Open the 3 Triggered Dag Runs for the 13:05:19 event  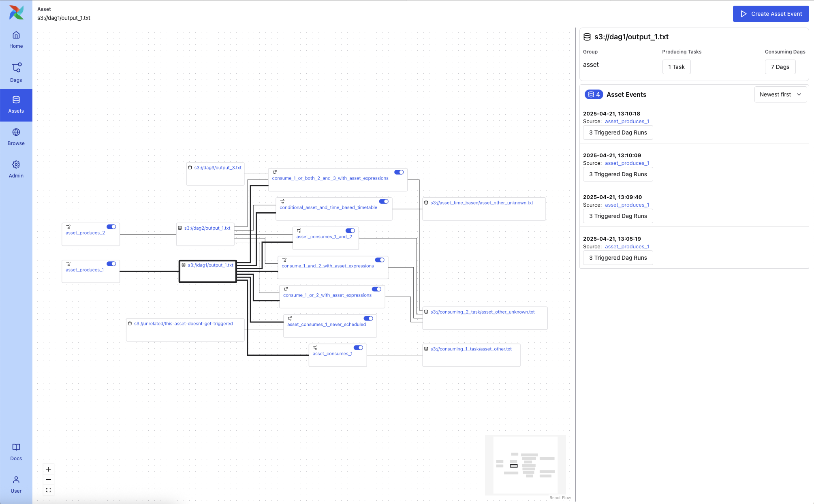tap(618, 258)
